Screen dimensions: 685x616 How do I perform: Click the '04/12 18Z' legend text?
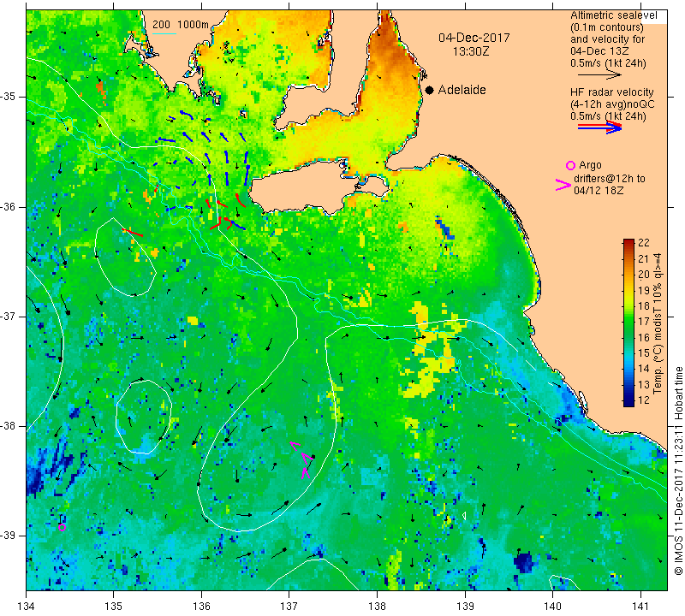(x=599, y=190)
